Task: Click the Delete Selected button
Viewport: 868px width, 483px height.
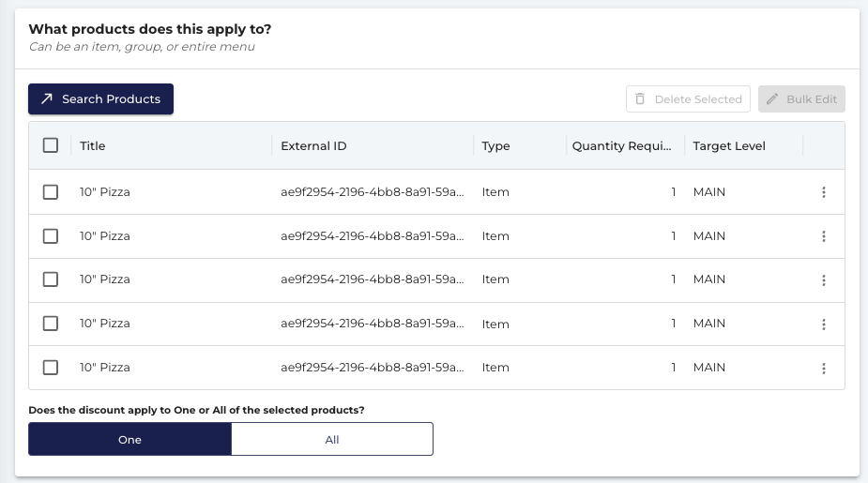Action: tap(688, 99)
